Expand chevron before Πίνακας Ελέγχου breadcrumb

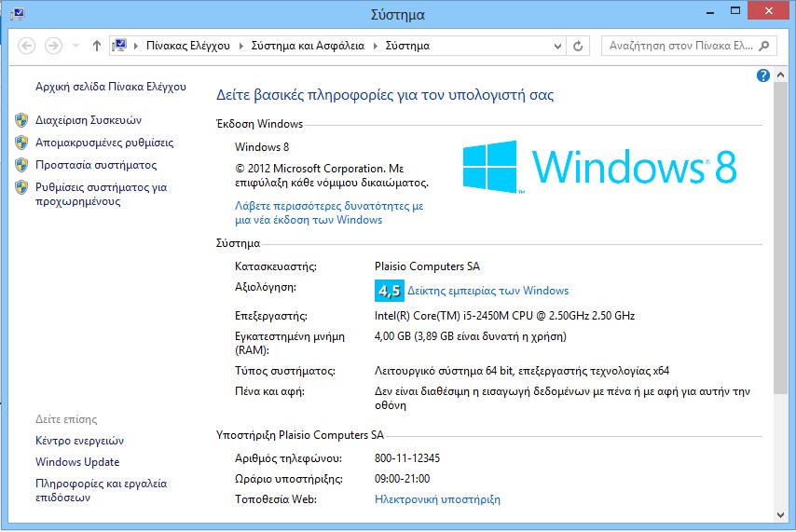136,46
